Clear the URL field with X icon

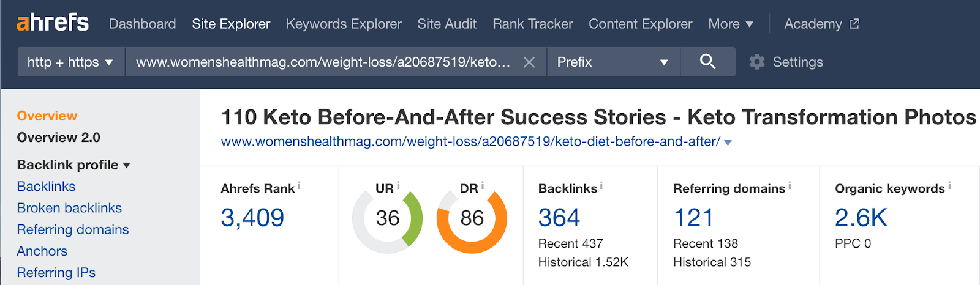[529, 62]
